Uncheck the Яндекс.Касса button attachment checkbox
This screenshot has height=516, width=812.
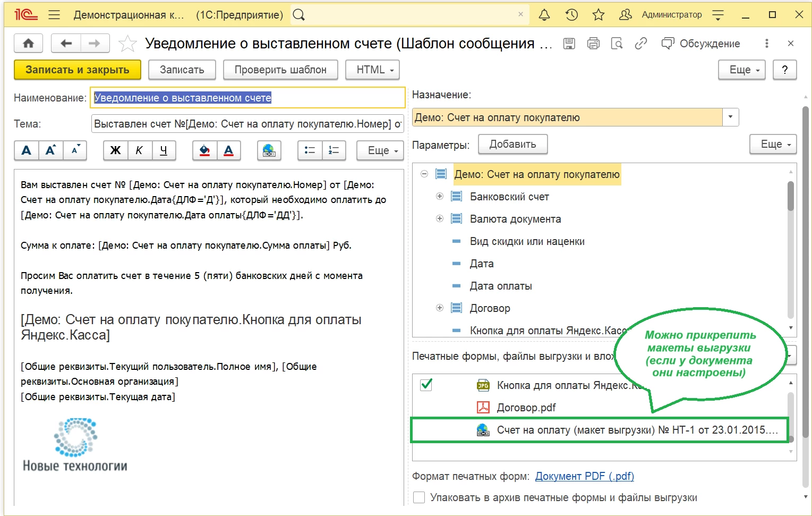(426, 385)
